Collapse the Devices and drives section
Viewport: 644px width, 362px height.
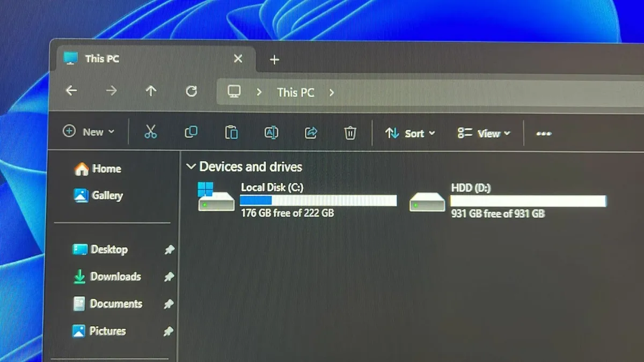coord(191,166)
